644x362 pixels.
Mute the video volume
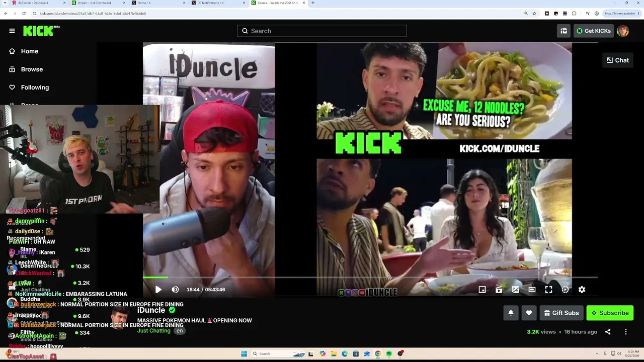(175, 290)
